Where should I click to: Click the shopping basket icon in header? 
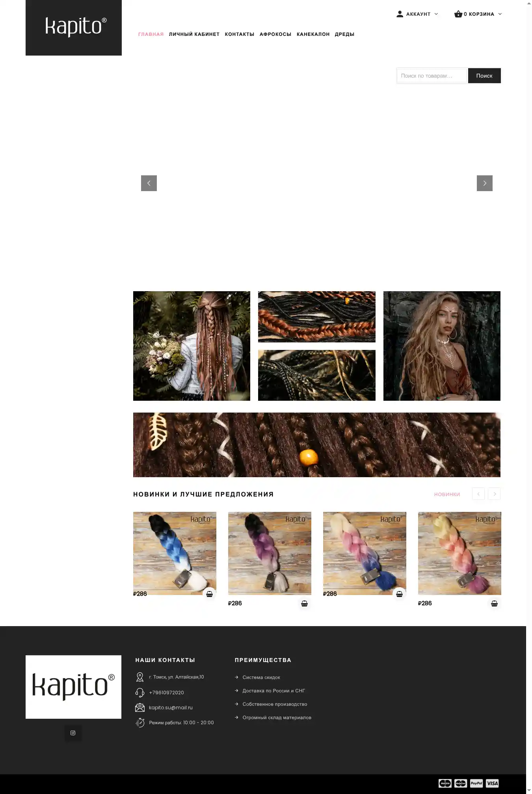[x=458, y=14]
